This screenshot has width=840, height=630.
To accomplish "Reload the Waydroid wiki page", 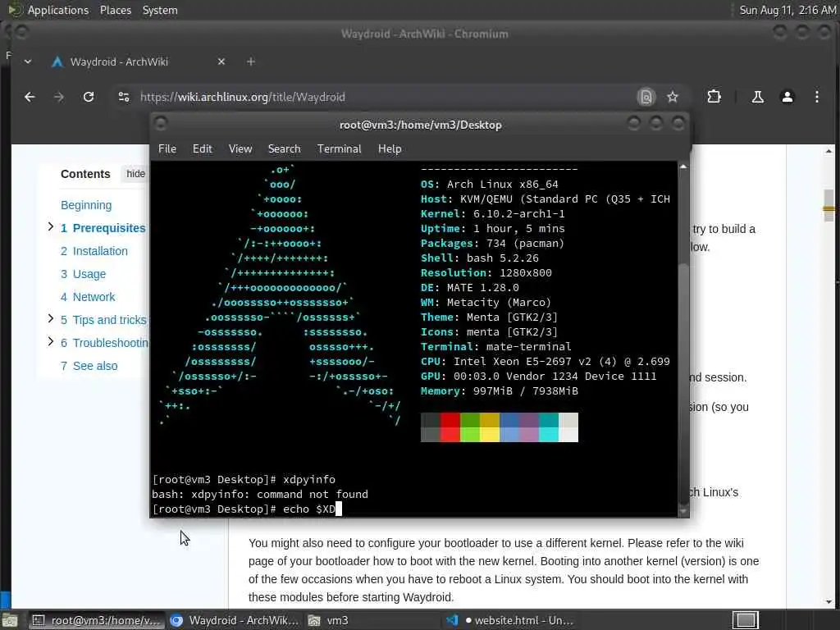I will 89,97.
